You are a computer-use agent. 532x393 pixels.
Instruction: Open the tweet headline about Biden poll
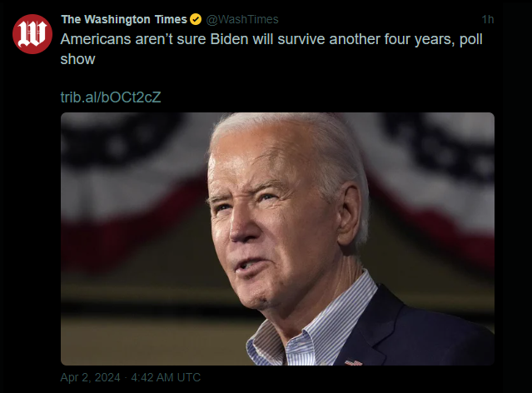coord(271,49)
